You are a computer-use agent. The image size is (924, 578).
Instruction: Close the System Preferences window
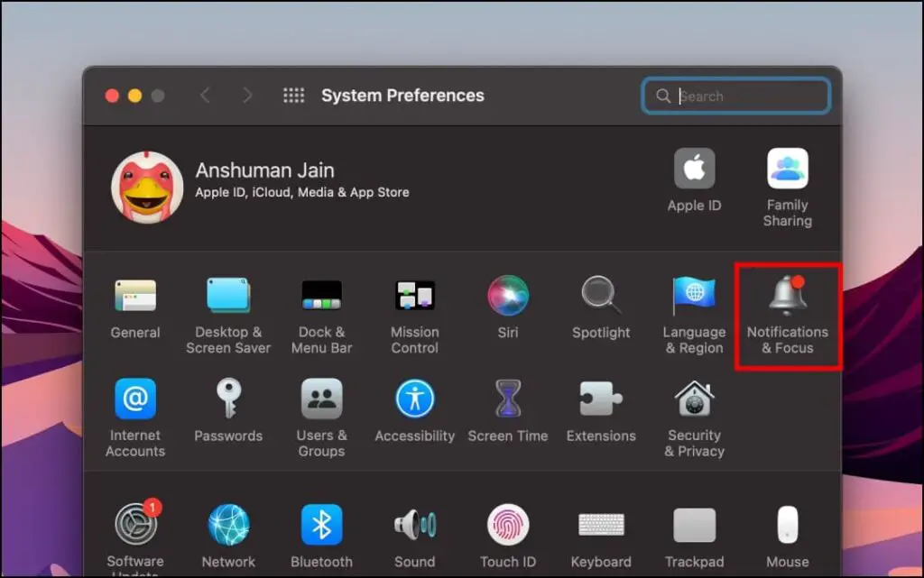tap(112, 96)
